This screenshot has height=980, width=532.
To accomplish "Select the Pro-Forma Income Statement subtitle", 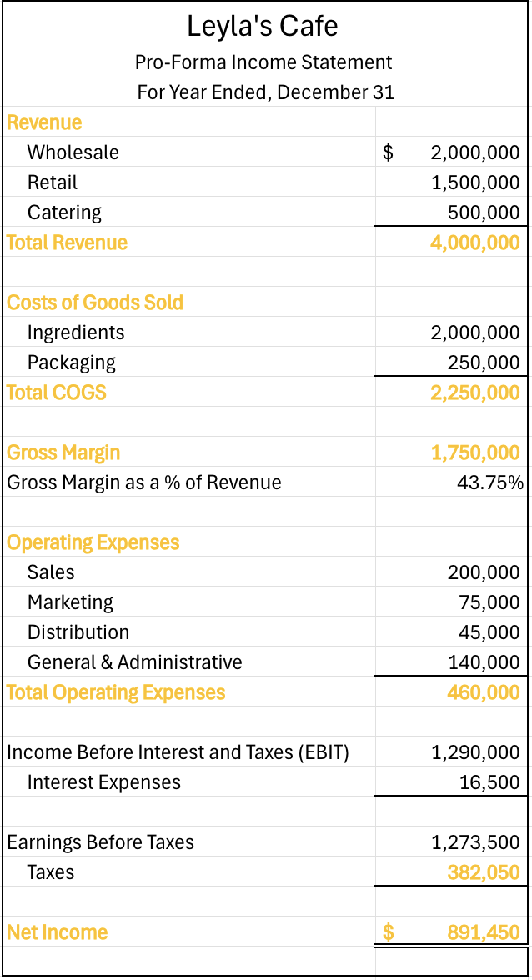I will click(263, 62).
